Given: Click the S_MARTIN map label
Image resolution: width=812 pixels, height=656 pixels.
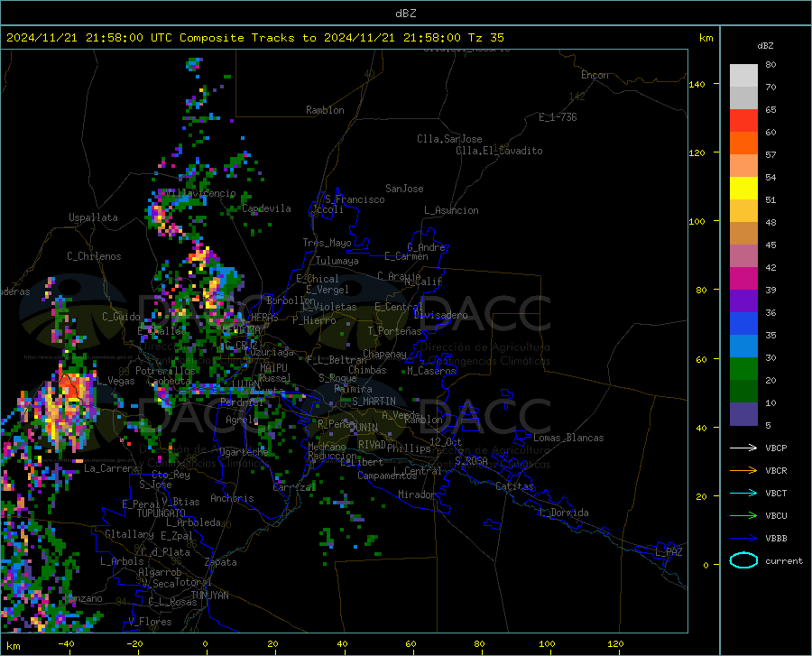Looking at the screenshot, I should click(374, 402).
